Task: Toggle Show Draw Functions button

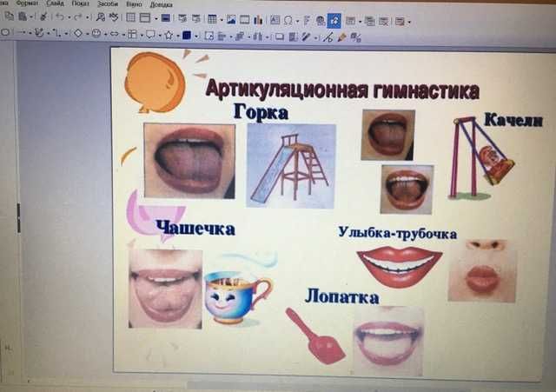Action: 334,21
